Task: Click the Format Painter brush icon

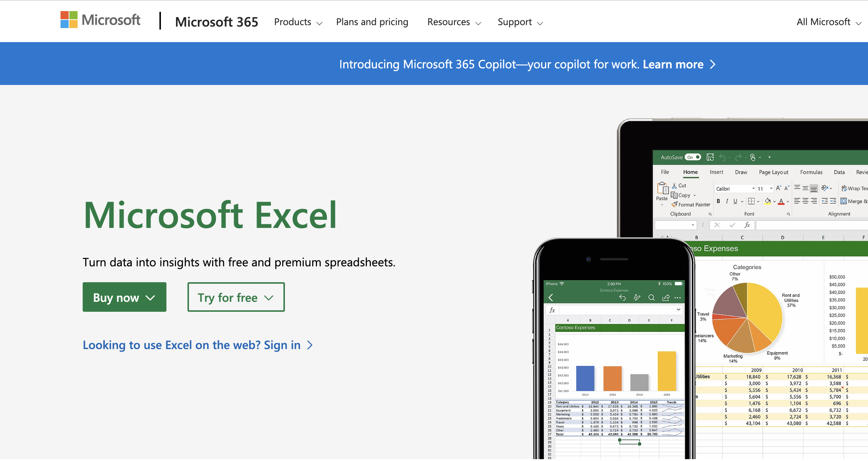Action: tap(674, 204)
